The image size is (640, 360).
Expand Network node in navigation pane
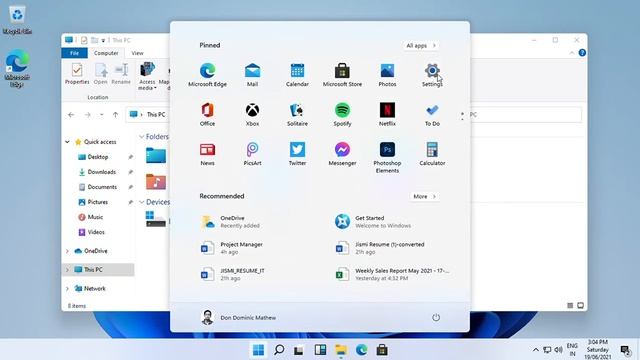coord(67,289)
